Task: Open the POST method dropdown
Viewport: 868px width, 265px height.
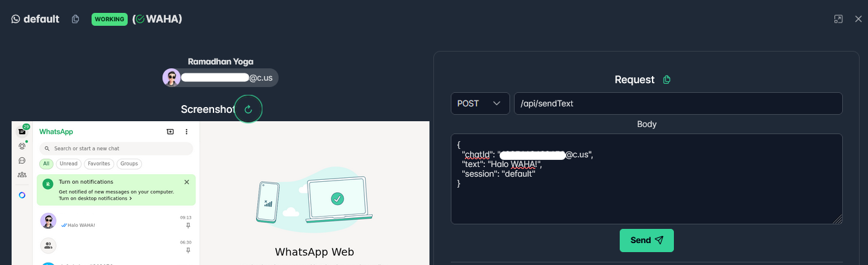Action: 480,103
